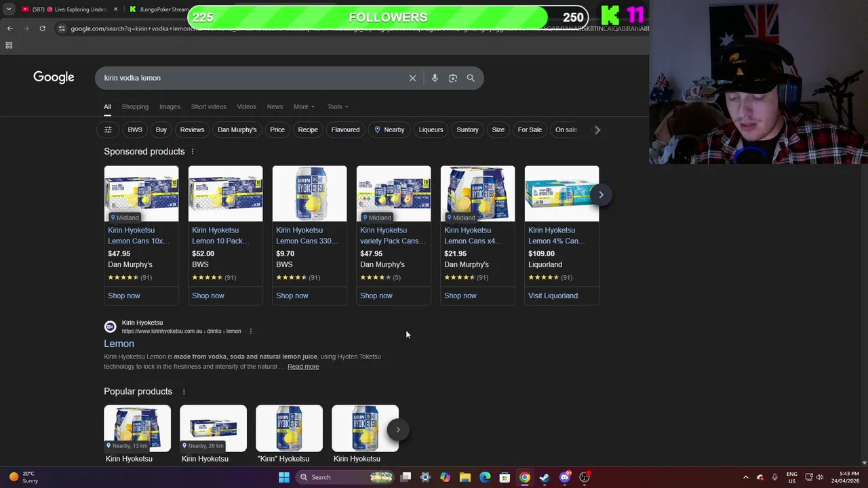Select the News results tab
868x488 pixels.
275,106
